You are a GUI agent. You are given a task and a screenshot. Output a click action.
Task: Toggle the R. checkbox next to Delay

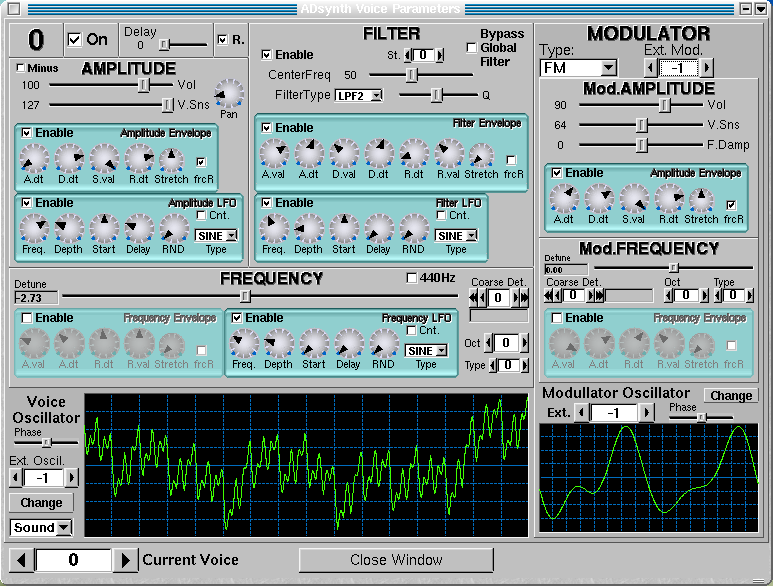point(223,39)
